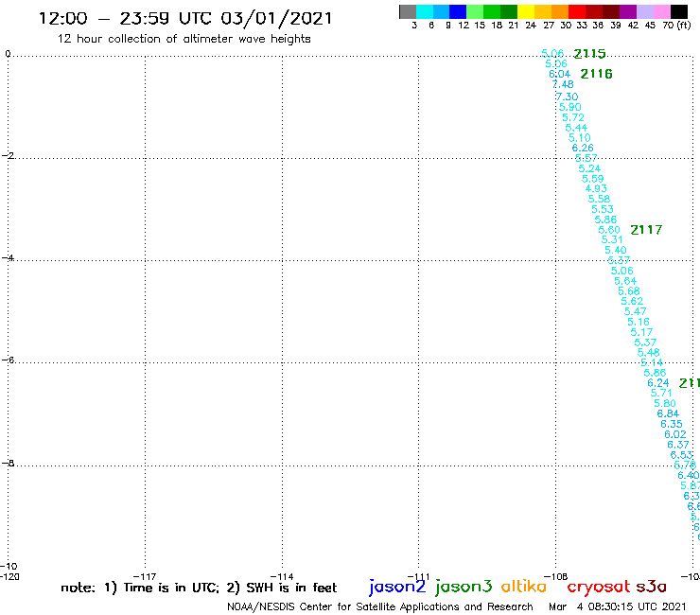Viewport: 700px width, 615px height.
Task: Click the 5.58 wave height value
Action: [599, 199]
